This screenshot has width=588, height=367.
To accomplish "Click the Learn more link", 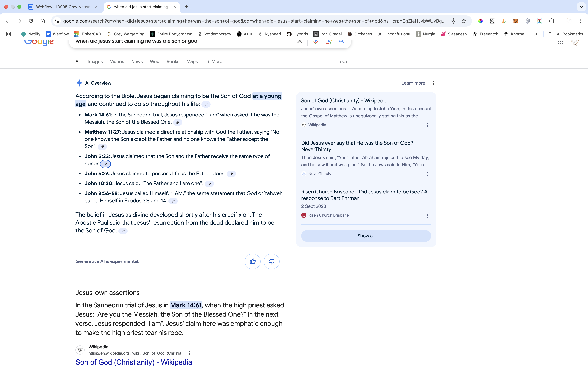I will pos(413,83).
